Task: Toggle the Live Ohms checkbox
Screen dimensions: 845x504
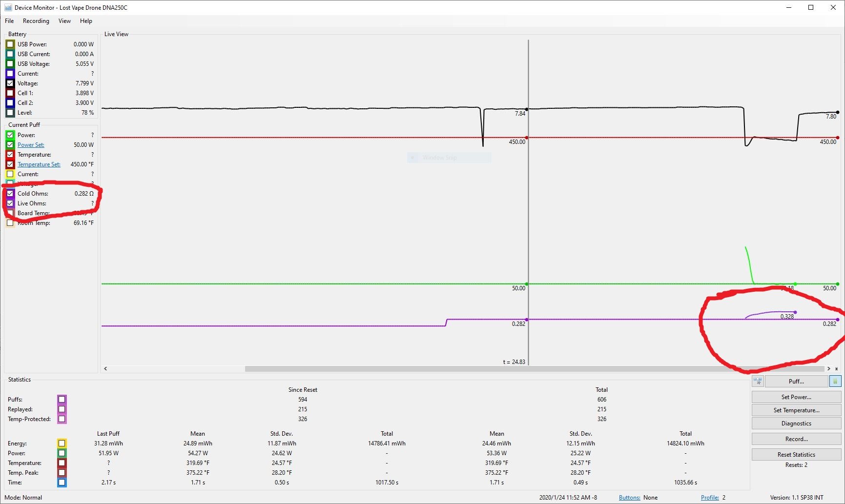Action: tap(10, 203)
